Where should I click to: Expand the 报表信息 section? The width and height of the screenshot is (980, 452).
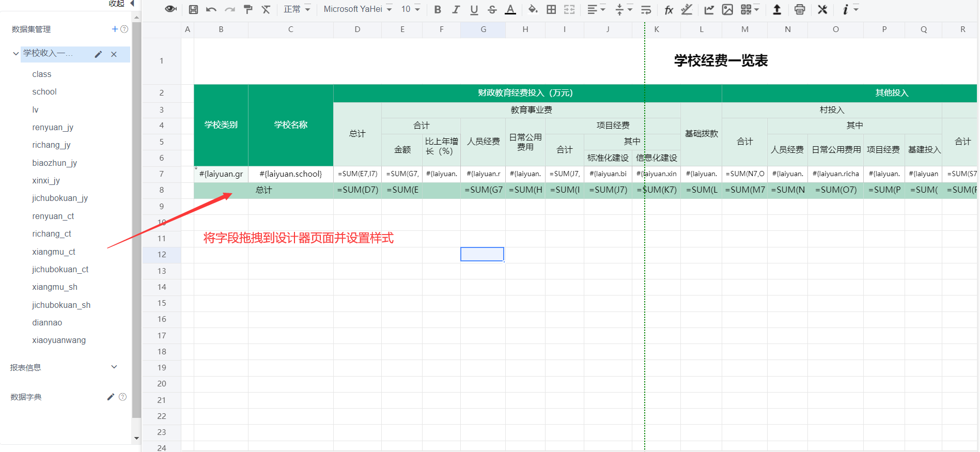(x=114, y=367)
